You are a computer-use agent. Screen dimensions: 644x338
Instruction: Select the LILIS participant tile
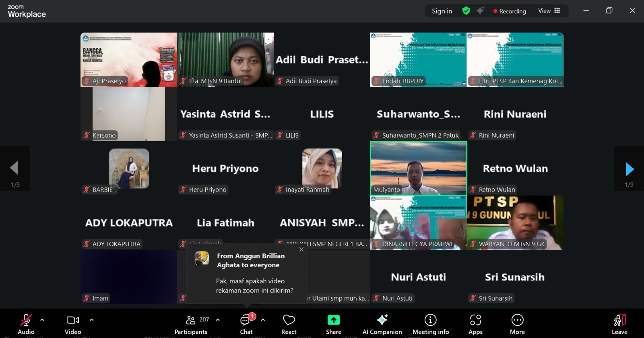click(x=322, y=114)
